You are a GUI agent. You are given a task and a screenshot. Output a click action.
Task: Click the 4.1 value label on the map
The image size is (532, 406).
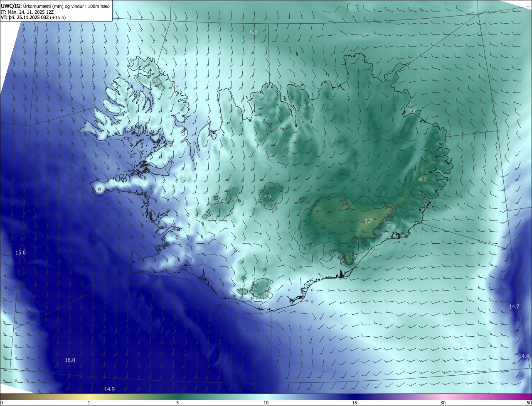click(x=422, y=180)
